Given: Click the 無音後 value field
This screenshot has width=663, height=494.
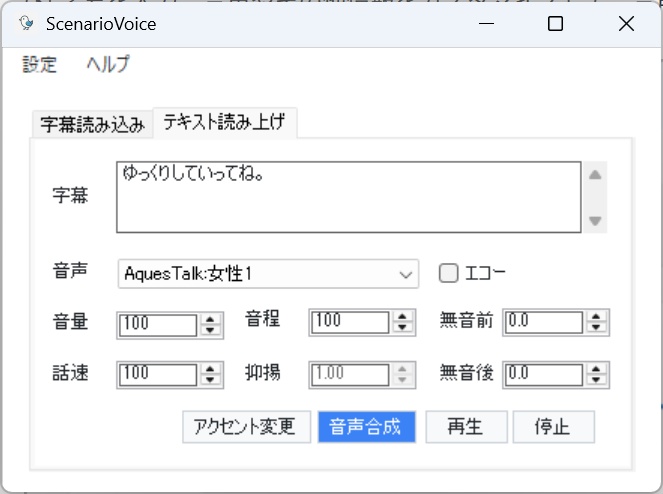Looking at the screenshot, I should point(544,375).
